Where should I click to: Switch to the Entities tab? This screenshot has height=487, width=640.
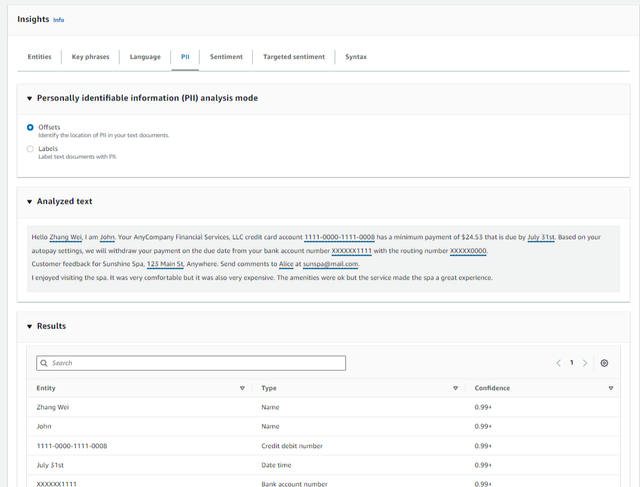click(x=39, y=57)
